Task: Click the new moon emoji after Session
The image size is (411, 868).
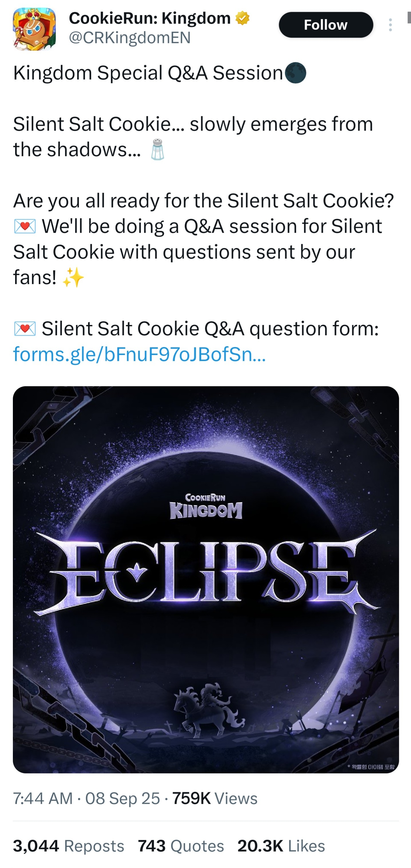Action: (295, 73)
